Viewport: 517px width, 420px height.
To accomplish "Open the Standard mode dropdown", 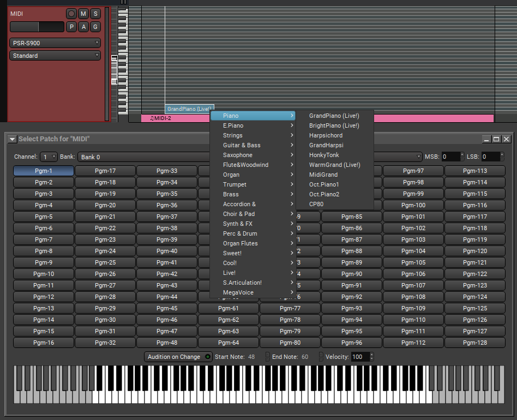I will click(55, 56).
